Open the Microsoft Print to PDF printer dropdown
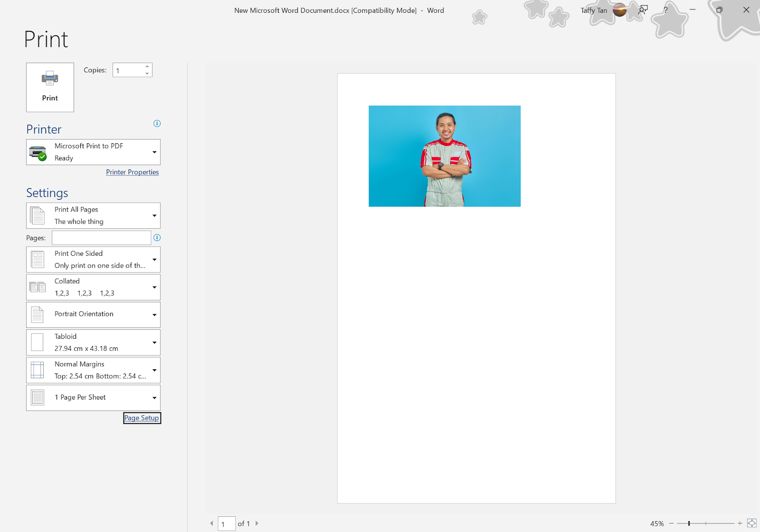 93,152
